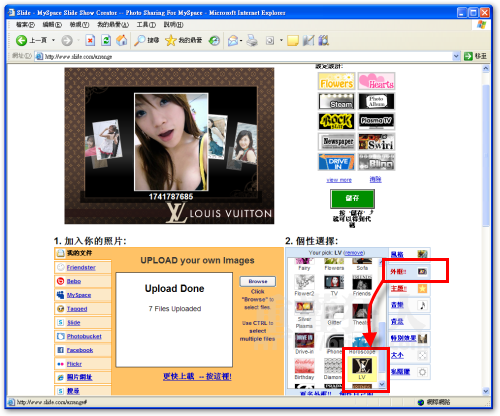The image size is (500, 416).
Task: Select the Flower2 skin thumbnail
Action: point(304,286)
